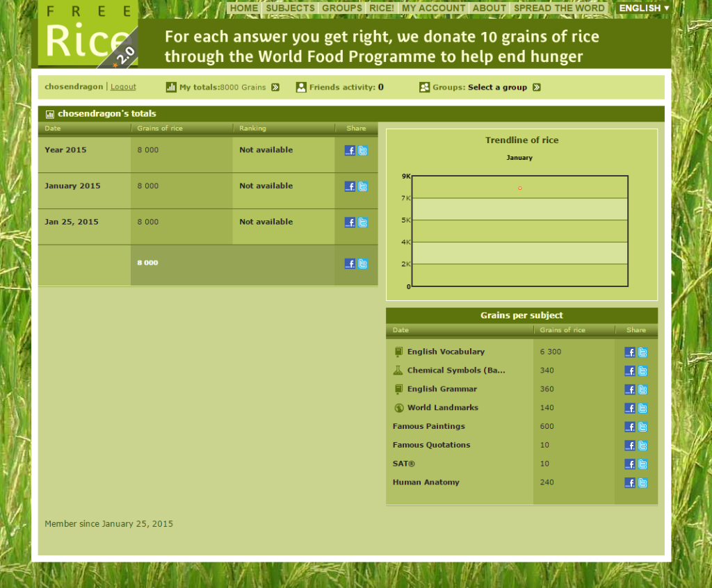Screen dimensions: 712x588
Task: Tweet the Famous Quotations grains
Action: pyautogui.click(x=643, y=446)
